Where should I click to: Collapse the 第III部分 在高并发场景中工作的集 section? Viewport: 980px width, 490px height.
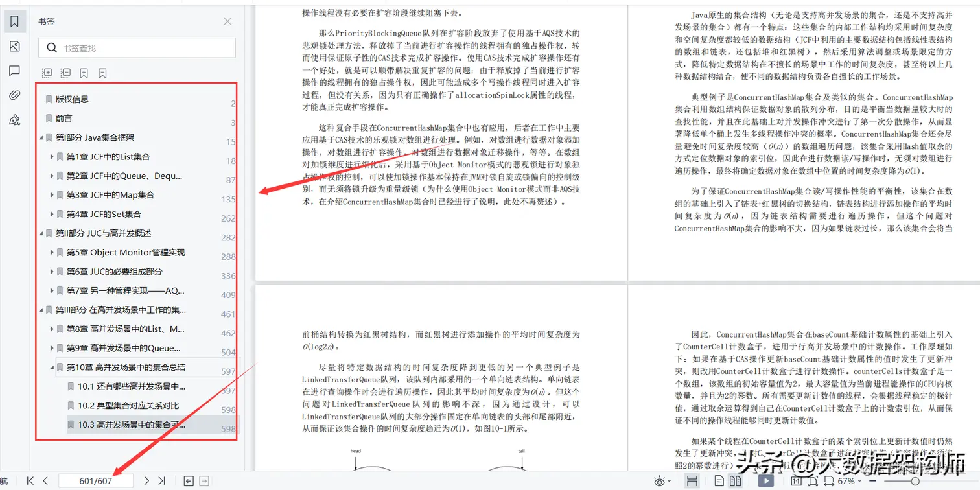tap(41, 310)
